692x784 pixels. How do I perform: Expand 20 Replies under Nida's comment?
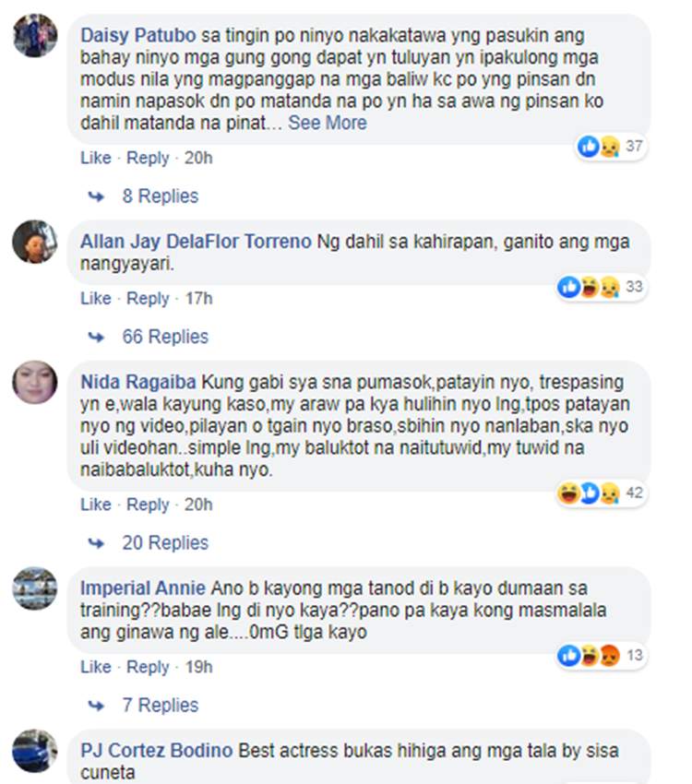tap(165, 543)
